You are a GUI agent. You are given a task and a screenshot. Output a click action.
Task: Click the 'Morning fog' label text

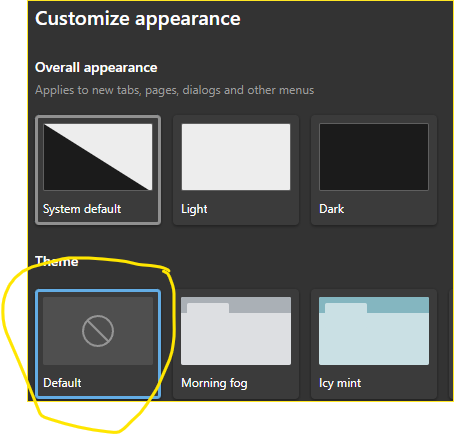click(214, 383)
